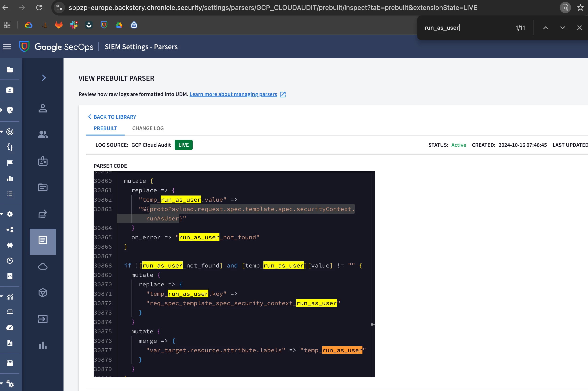The width and height of the screenshot is (588, 391).
Task: Open the ID badge icon below the folder
Action: click(10, 90)
